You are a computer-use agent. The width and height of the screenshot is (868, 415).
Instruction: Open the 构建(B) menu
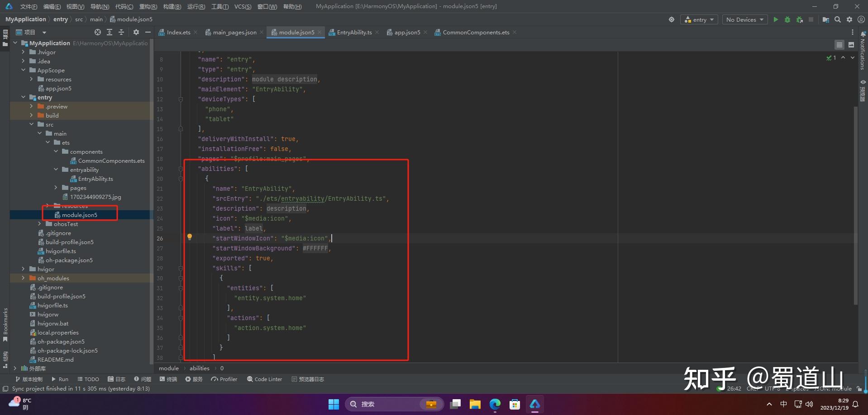tap(172, 6)
